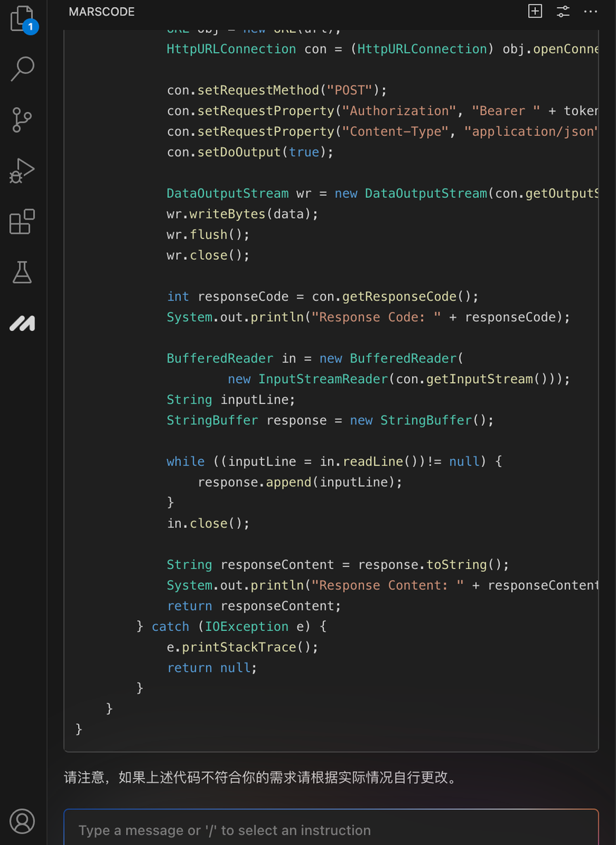This screenshot has height=845, width=616.
Task: Open the Search view magnifier icon
Action: point(23,68)
